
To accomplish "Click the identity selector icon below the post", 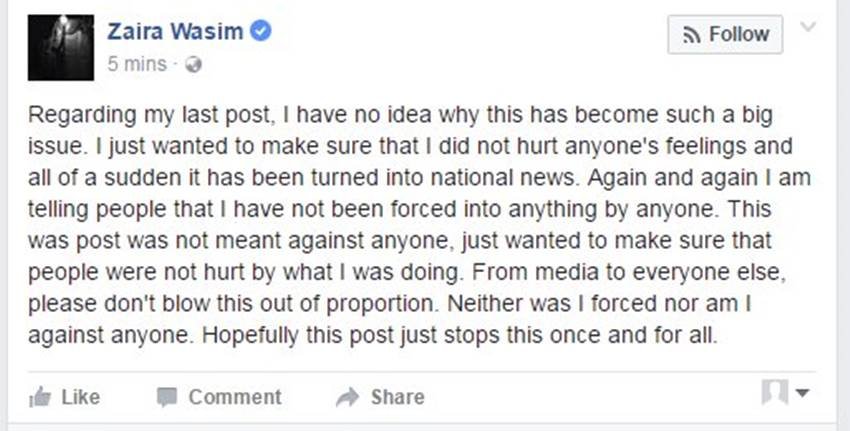I will coord(775,391).
